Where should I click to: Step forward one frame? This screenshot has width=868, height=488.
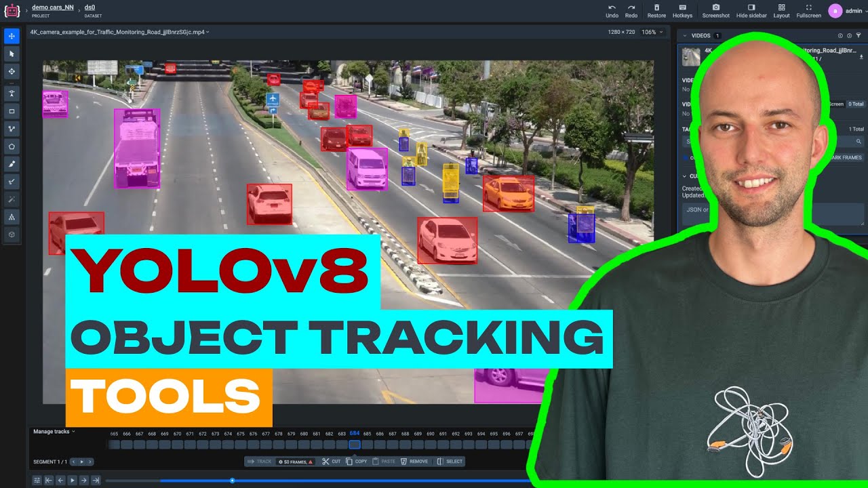[83, 480]
